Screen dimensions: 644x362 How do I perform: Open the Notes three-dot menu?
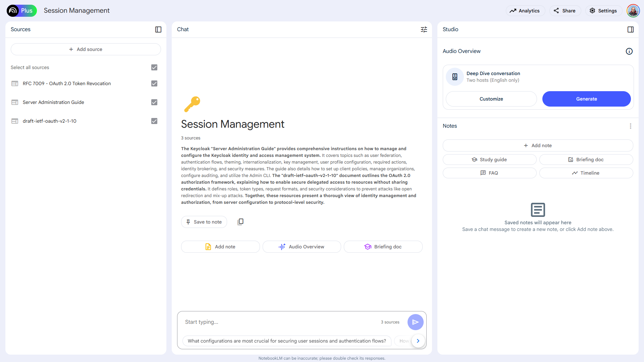(x=630, y=126)
